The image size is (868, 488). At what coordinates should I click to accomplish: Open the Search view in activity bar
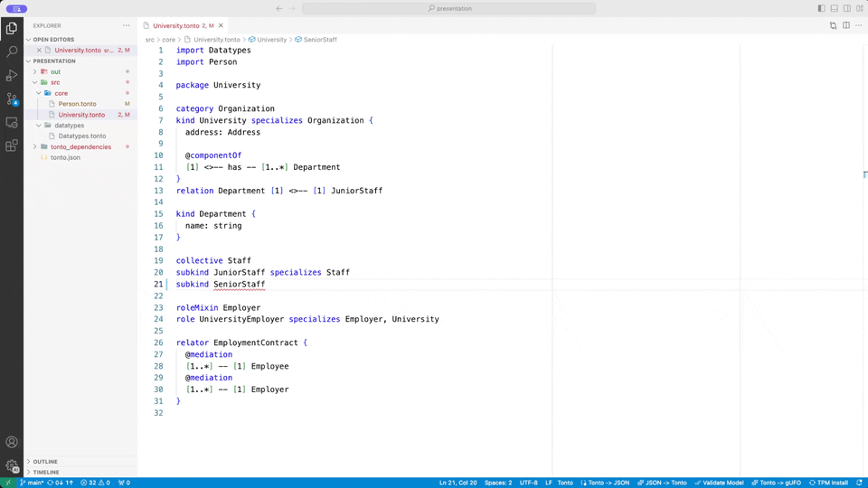12,52
